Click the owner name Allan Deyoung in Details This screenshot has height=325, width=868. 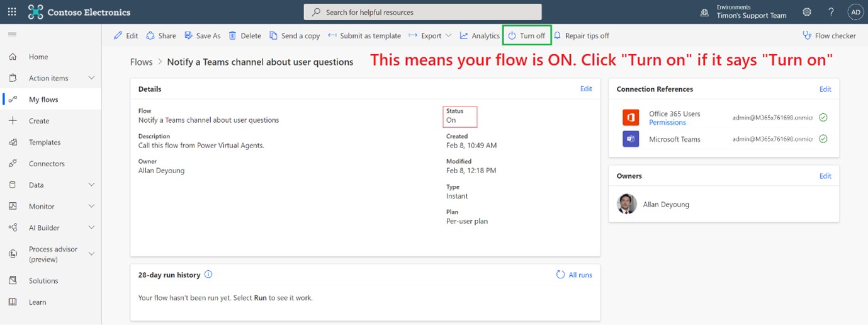pyautogui.click(x=161, y=171)
